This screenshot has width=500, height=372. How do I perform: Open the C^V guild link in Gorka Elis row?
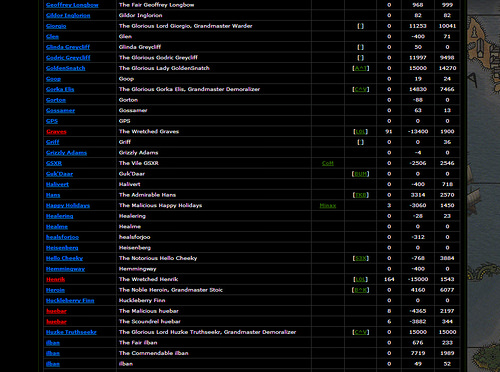pyautogui.click(x=361, y=89)
